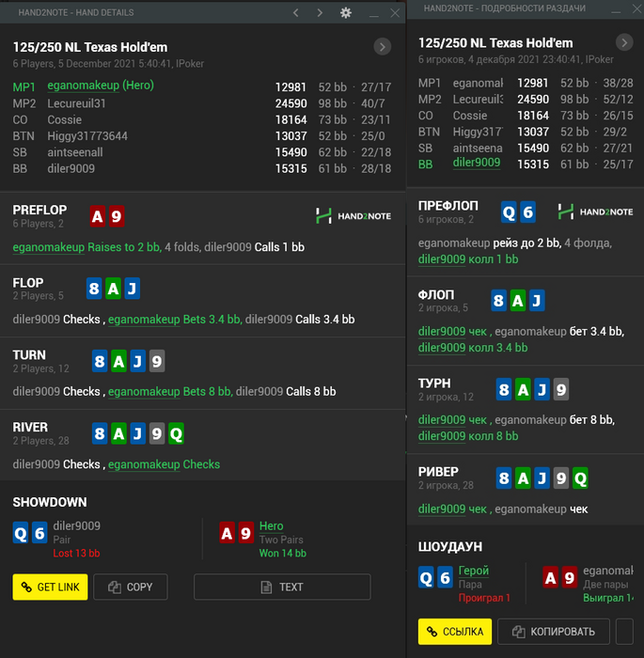Click blue 6 card in Russian ШОУДАУН
This screenshot has width=644, height=658.
[x=445, y=577]
